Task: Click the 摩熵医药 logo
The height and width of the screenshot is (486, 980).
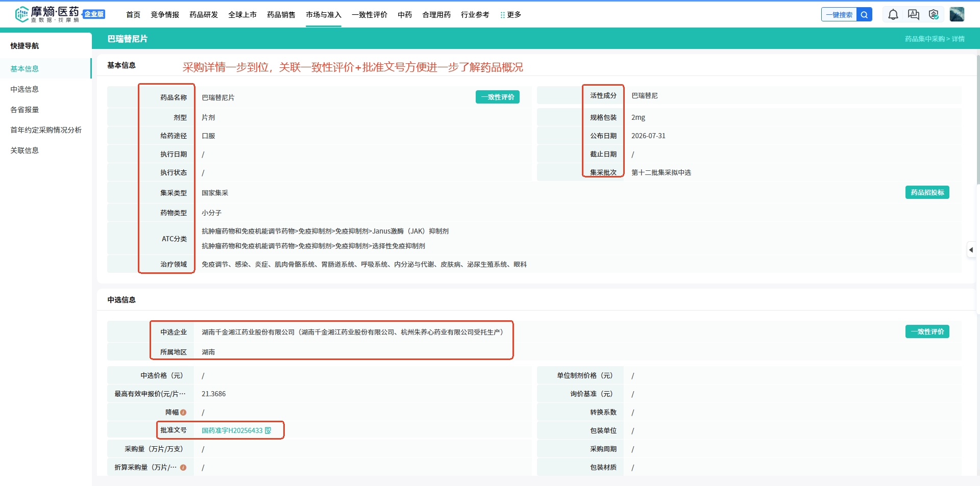Action: point(47,14)
